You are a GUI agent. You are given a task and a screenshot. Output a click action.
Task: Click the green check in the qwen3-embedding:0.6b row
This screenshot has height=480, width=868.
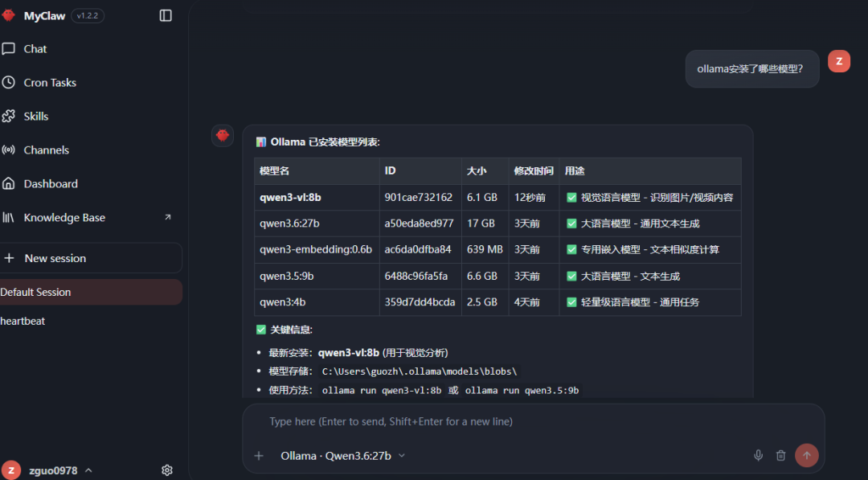click(571, 250)
